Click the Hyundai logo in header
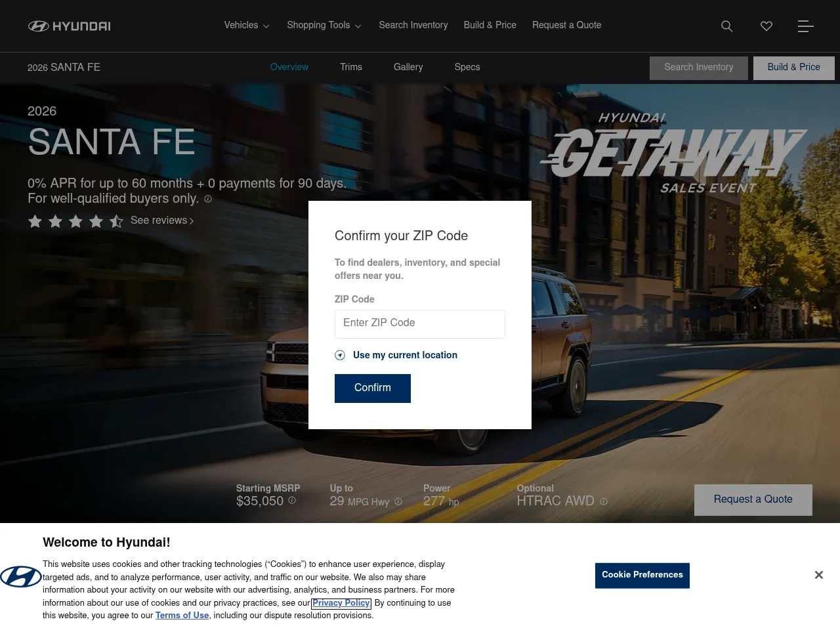Viewport: 840px width, 630px height. pos(69,26)
